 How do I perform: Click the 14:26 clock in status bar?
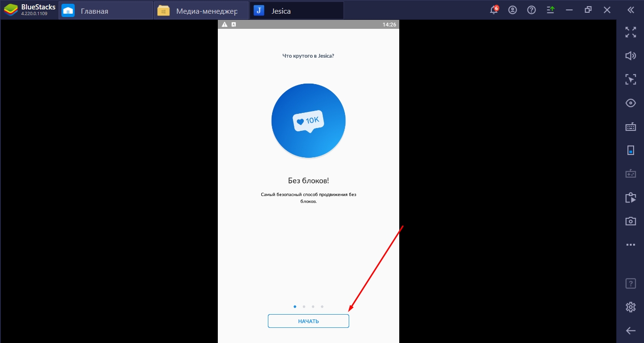click(x=389, y=25)
